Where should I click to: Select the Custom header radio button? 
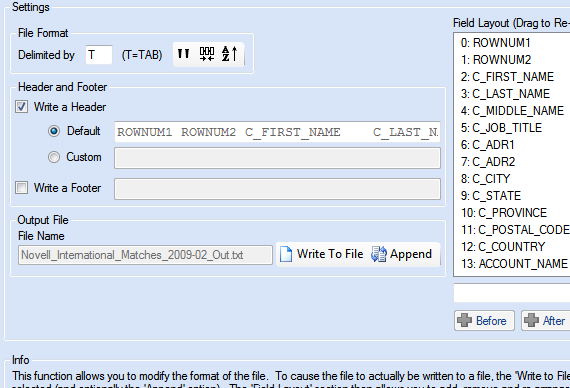pos(54,157)
